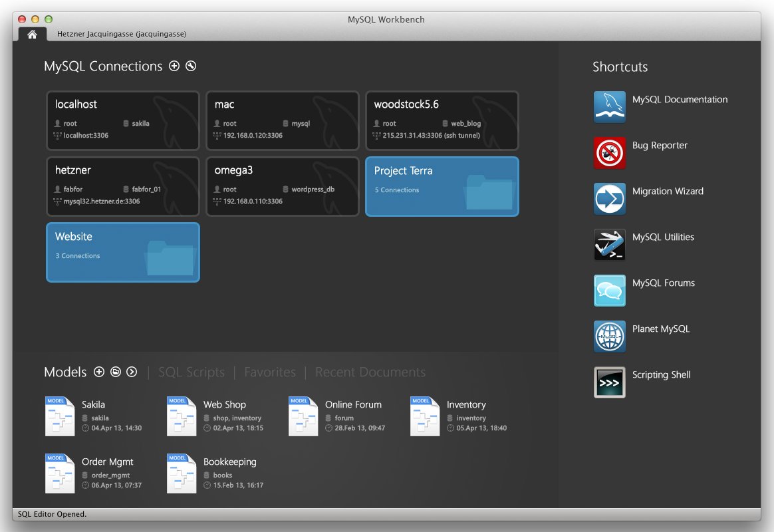Click the 192.168.0.120:3306 host address
Viewport: 774px width, 532px height.
tap(253, 135)
